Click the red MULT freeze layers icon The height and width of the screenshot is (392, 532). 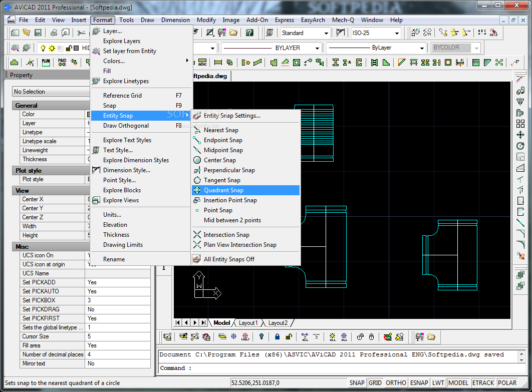tap(245, 337)
